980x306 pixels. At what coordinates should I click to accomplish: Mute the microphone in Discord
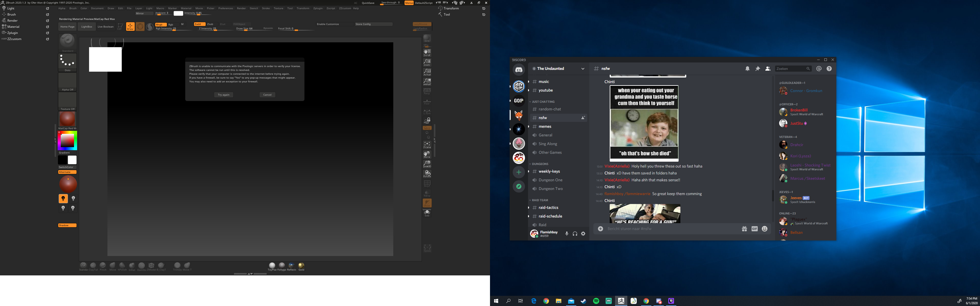pos(567,234)
